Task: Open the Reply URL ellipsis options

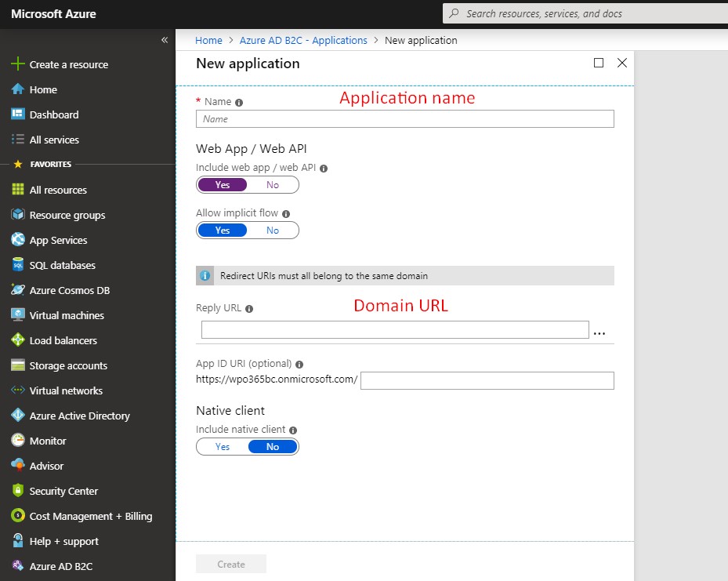Action: point(599,333)
